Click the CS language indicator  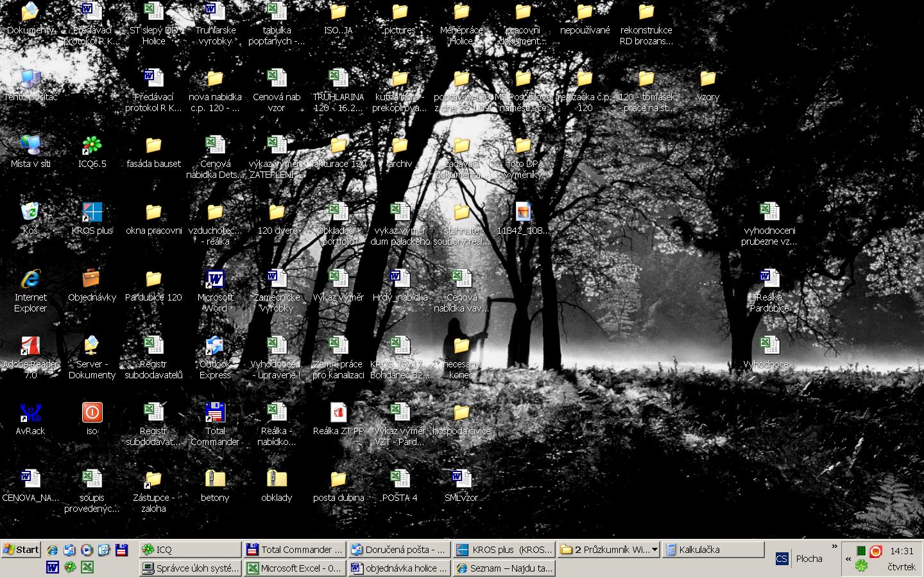pyautogui.click(x=781, y=559)
